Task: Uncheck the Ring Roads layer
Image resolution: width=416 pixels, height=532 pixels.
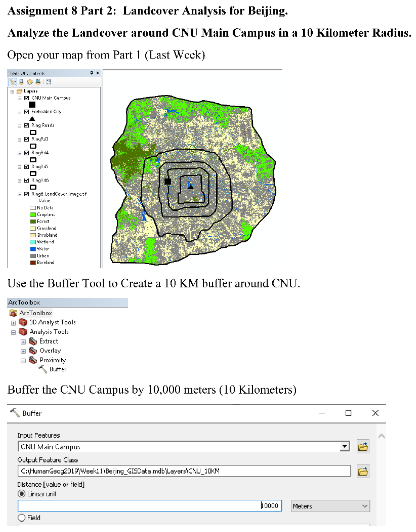Action: point(27,126)
